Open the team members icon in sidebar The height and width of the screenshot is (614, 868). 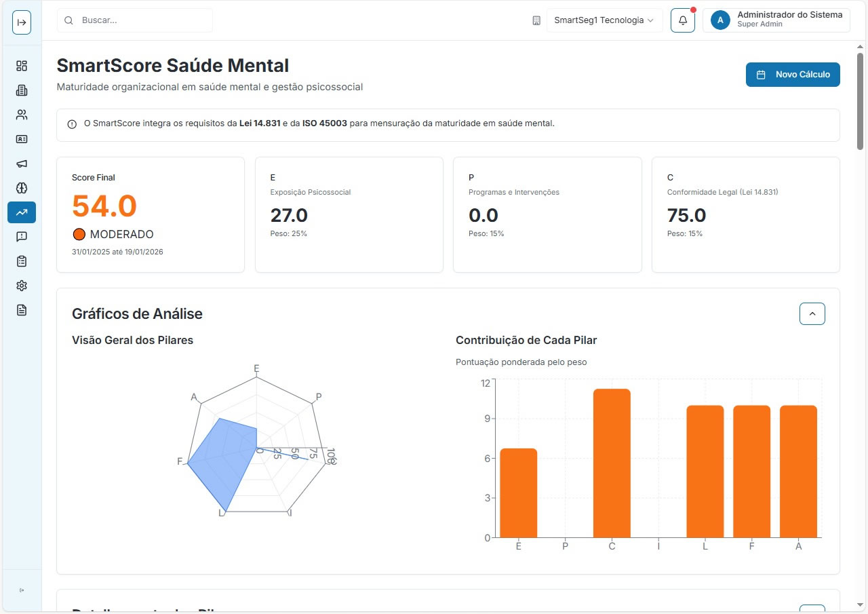tap(21, 115)
